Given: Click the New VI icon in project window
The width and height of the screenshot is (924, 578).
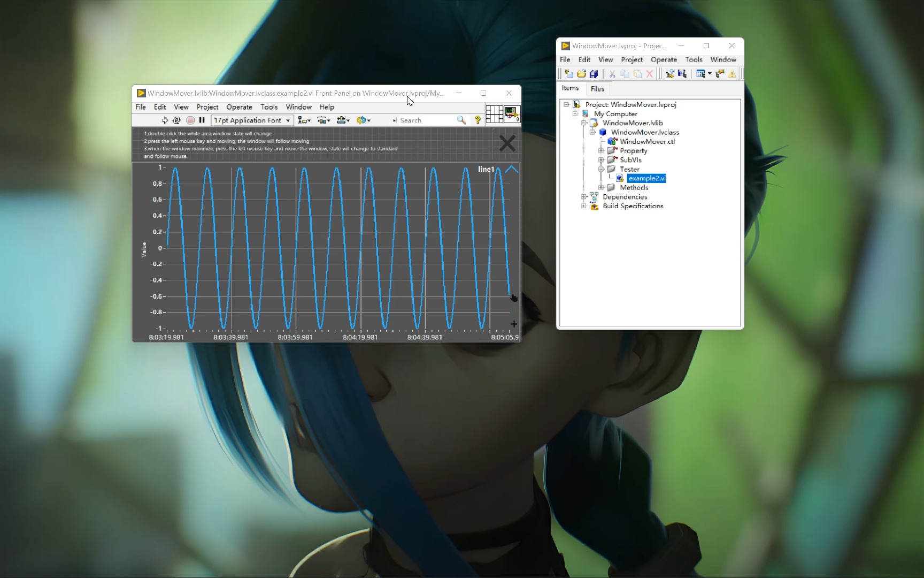Looking at the screenshot, I should pyautogui.click(x=568, y=74).
